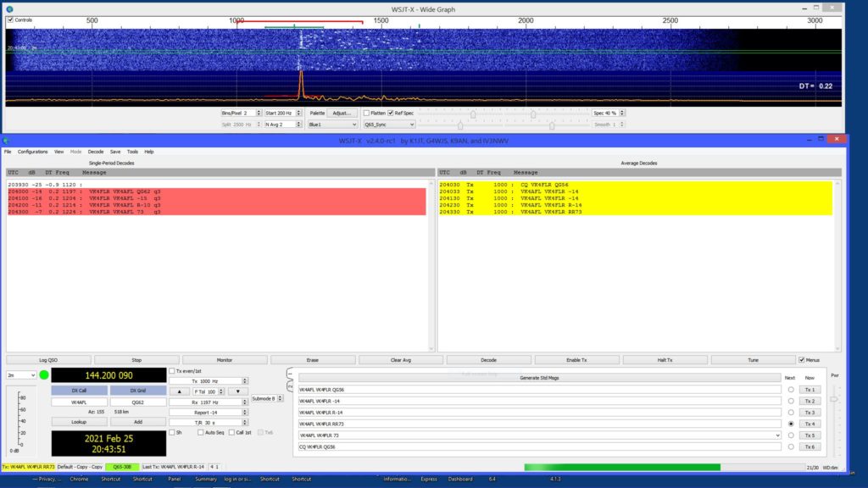
Task: Expand the Tx 5 message dropdown arrow
Action: [x=778, y=435]
